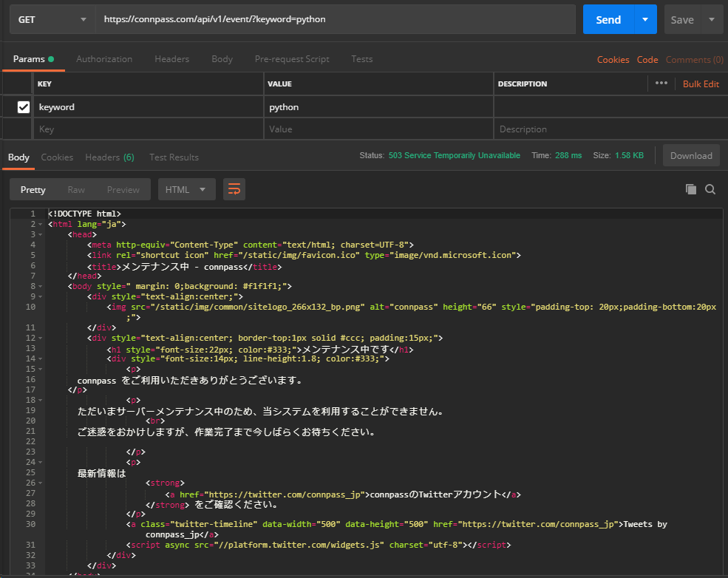Open the request Body tab
The width and height of the screenshot is (728, 578).
[222, 59]
